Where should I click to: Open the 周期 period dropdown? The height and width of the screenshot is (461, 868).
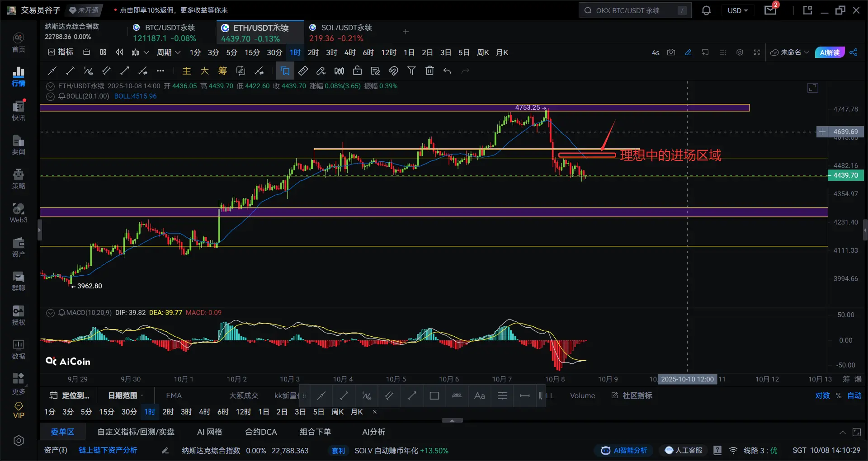pos(168,52)
